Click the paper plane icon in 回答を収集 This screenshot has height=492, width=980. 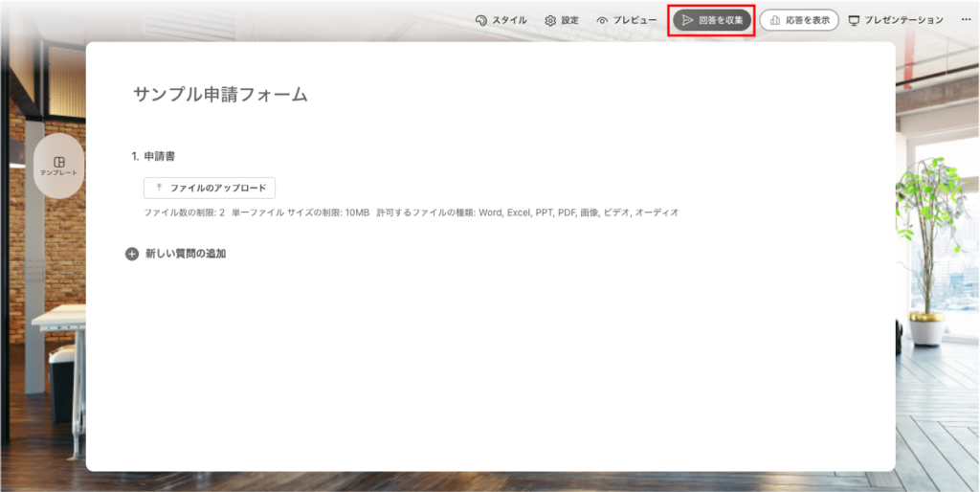[x=687, y=20]
